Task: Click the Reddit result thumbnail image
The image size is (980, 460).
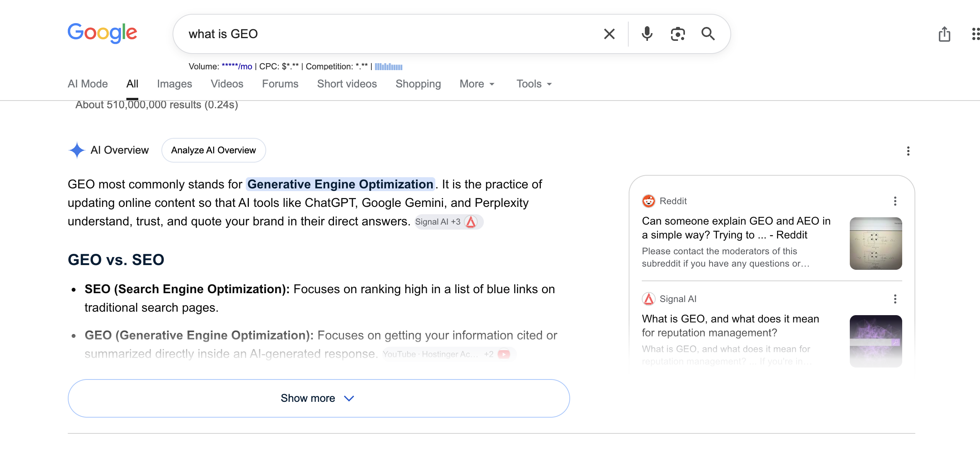Action: 876,243
